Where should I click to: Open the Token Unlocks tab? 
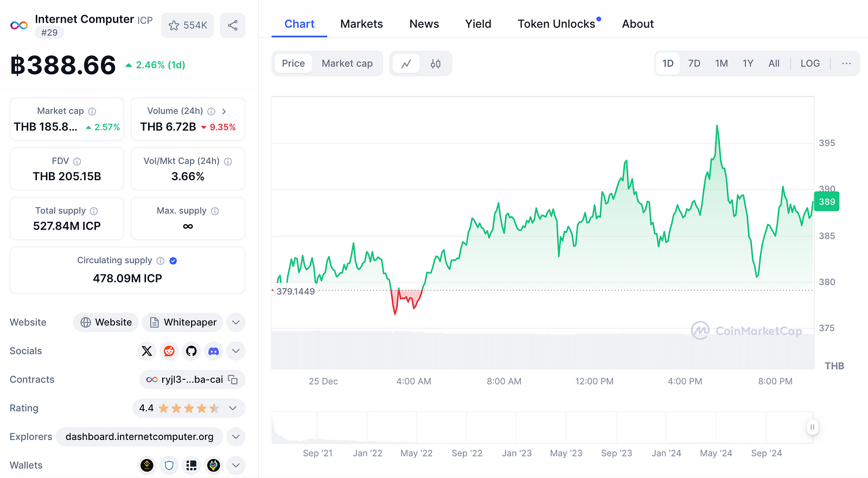click(x=557, y=24)
